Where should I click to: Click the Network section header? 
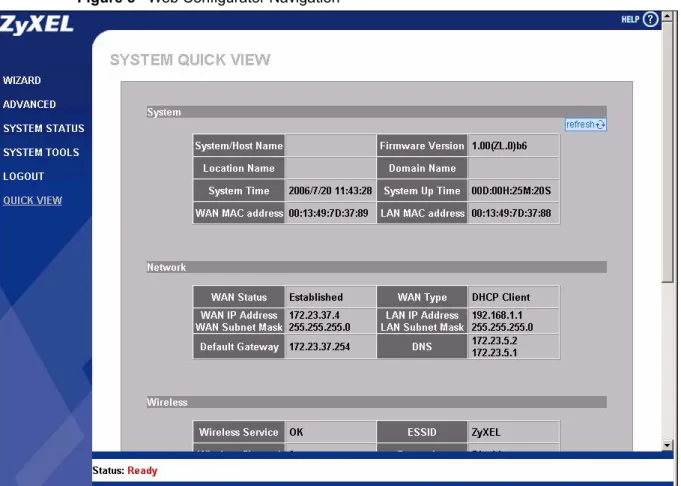click(x=377, y=267)
